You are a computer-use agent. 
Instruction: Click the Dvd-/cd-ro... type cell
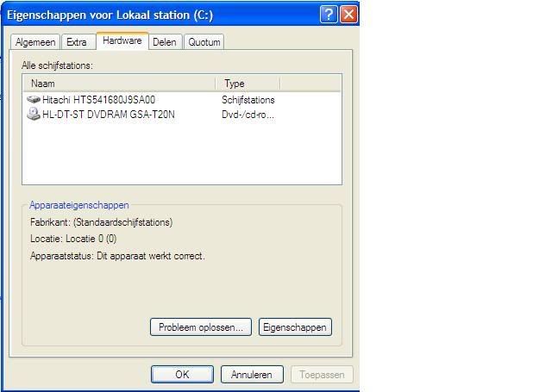[248, 115]
